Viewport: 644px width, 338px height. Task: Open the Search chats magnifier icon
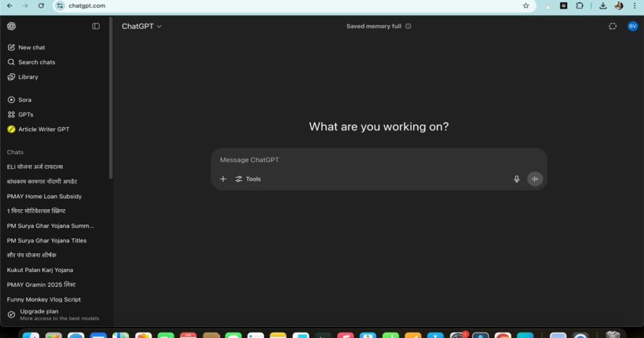point(11,62)
